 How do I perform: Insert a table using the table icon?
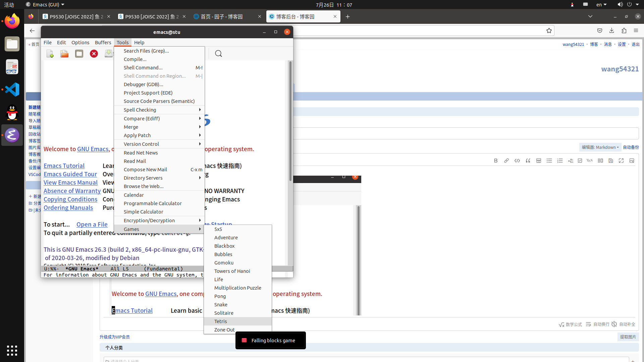tap(539, 161)
